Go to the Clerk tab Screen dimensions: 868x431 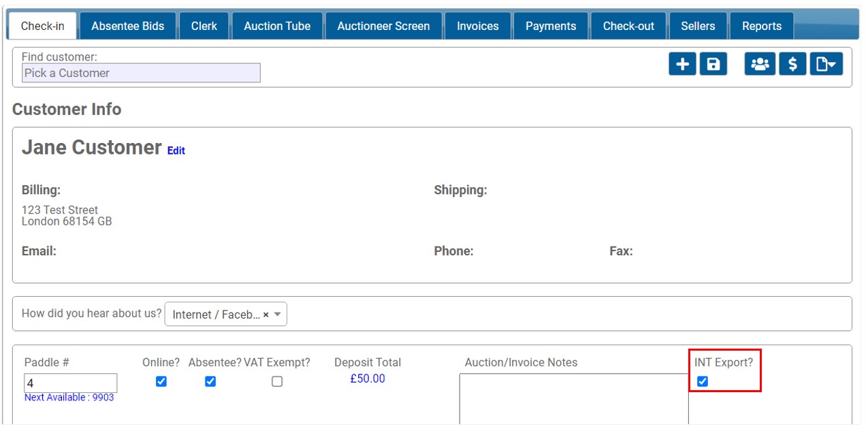[x=204, y=26]
